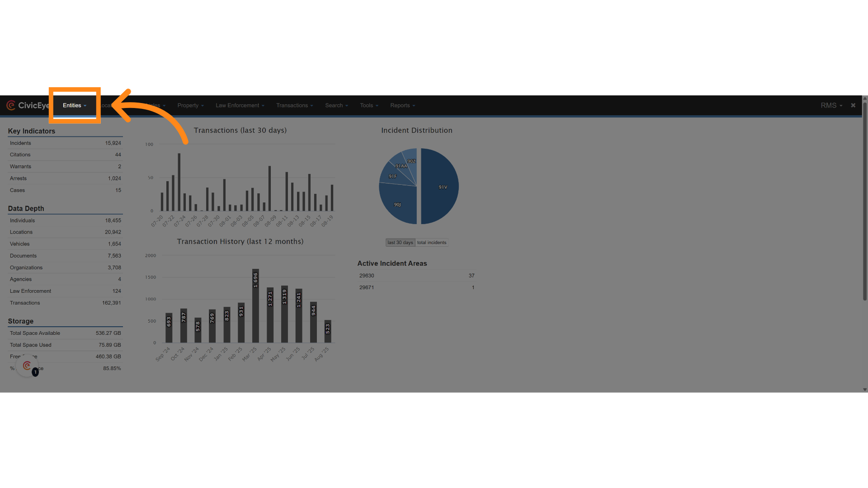The image size is (868, 488).
Task: Open the floating CivicEye help widget
Action: 27,366
